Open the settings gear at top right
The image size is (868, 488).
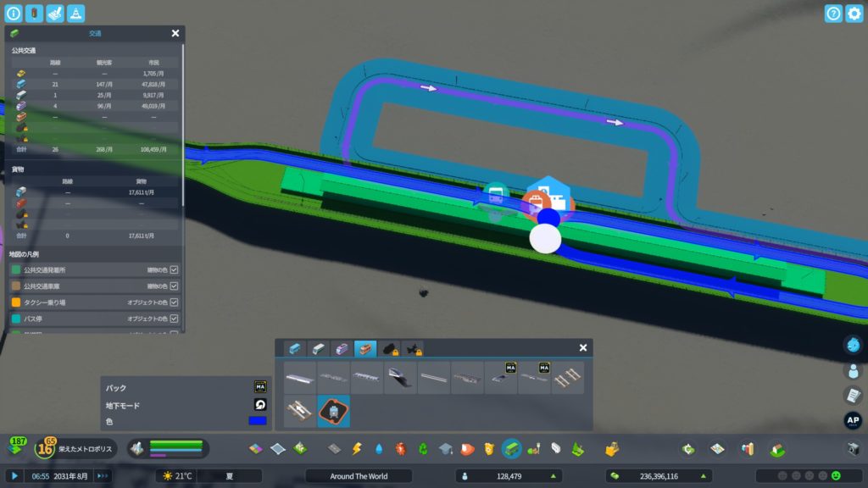854,14
